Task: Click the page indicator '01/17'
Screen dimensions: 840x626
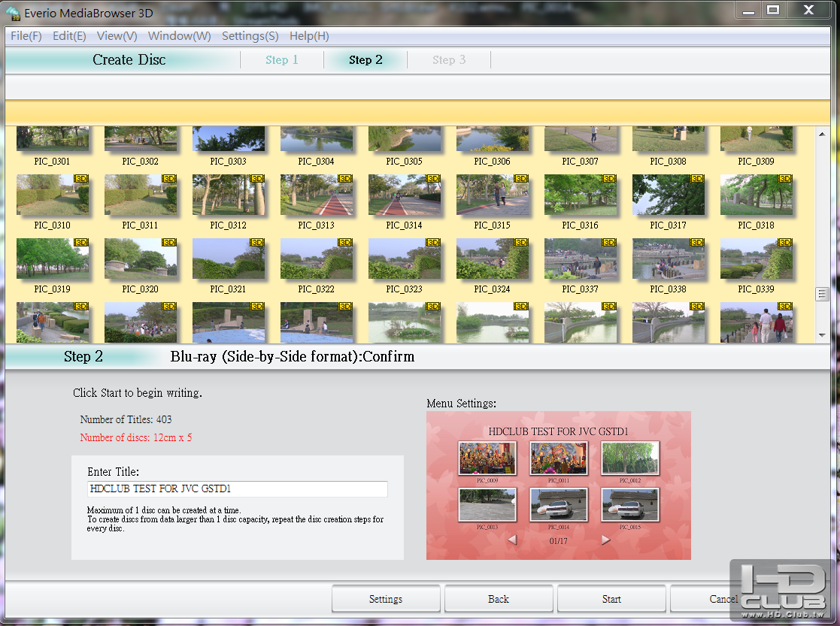Action: click(x=558, y=541)
